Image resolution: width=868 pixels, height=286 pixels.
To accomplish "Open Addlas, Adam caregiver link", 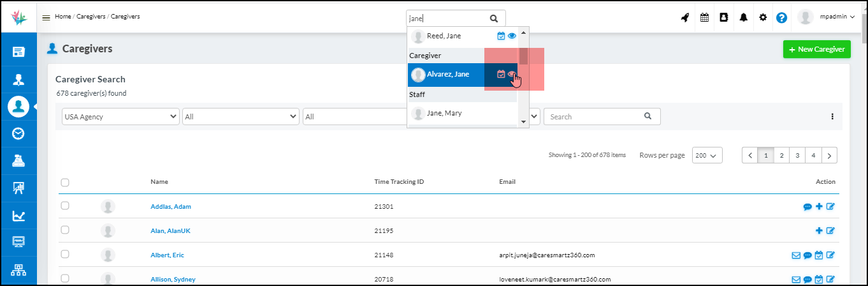I will coord(171,206).
